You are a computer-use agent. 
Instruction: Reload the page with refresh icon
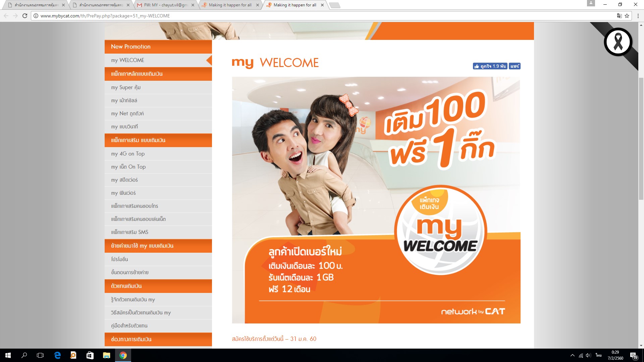pos(25,16)
